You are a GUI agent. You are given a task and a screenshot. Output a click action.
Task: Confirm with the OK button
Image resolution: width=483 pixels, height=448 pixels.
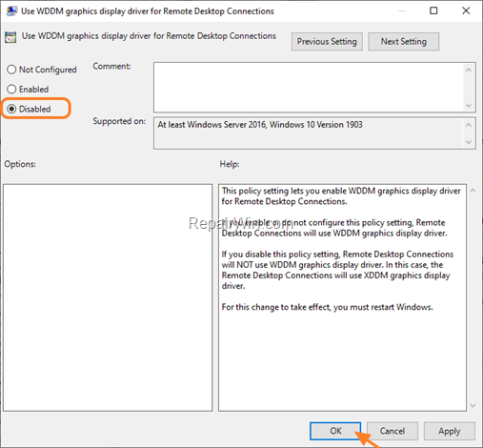point(335,431)
